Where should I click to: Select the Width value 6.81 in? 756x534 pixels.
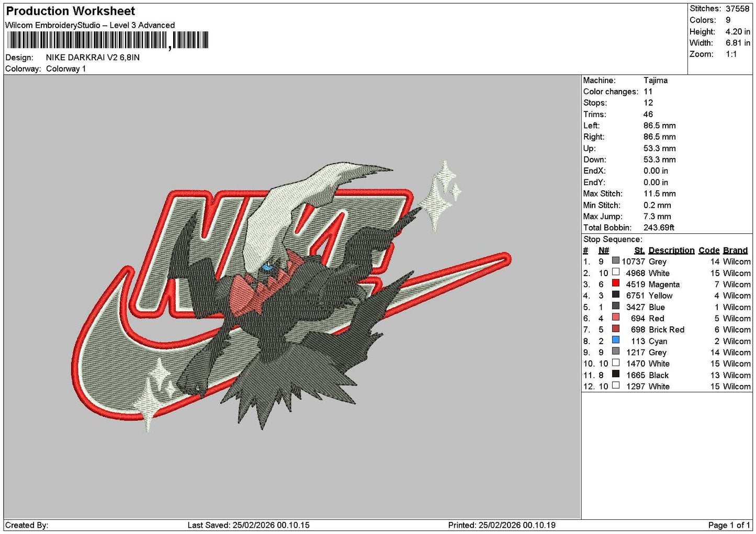[738, 43]
